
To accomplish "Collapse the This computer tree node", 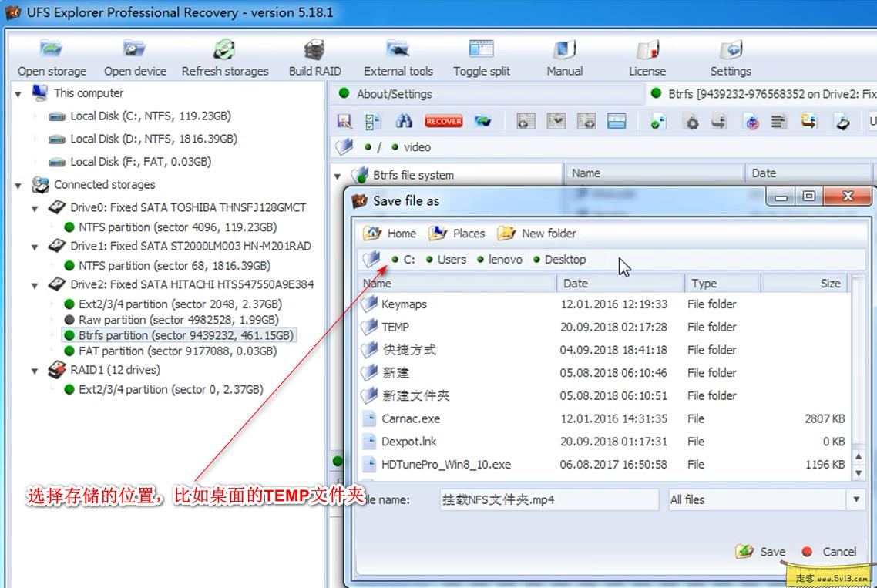I will [x=17, y=92].
